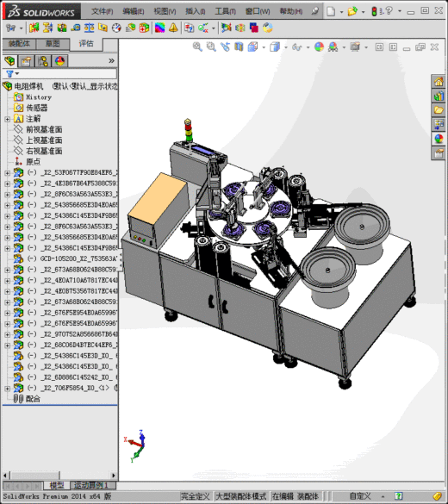Switch to the FeatureManager design tree icon tab

10,61
